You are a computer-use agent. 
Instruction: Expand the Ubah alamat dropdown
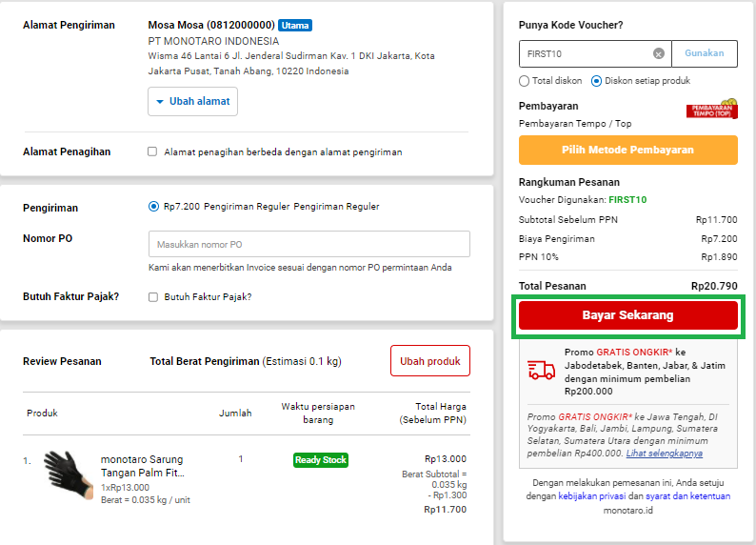pyautogui.click(x=193, y=101)
